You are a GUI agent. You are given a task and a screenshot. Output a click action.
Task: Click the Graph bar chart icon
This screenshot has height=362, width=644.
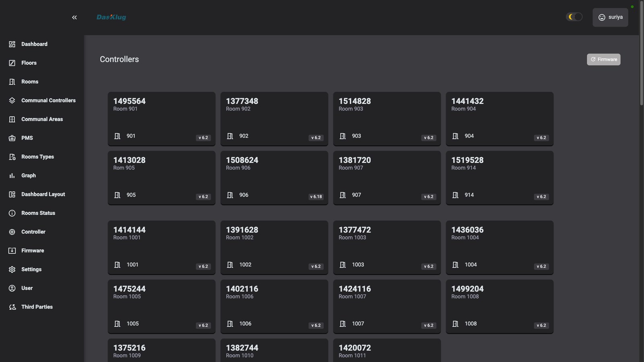click(x=12, y=176)
